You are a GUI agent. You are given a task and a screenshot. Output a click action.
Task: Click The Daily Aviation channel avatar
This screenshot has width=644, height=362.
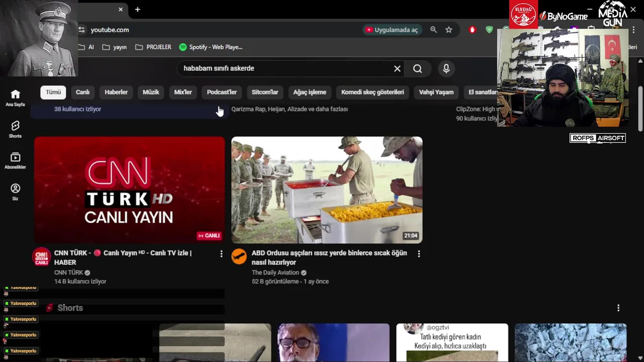[239, 256]
